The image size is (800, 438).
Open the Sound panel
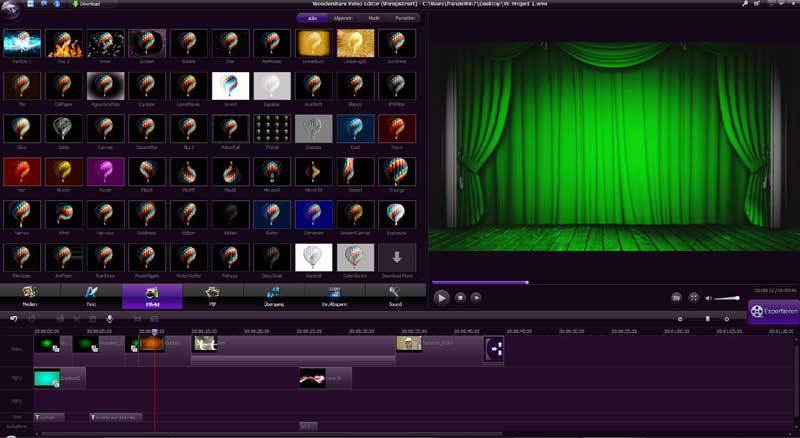395,297
